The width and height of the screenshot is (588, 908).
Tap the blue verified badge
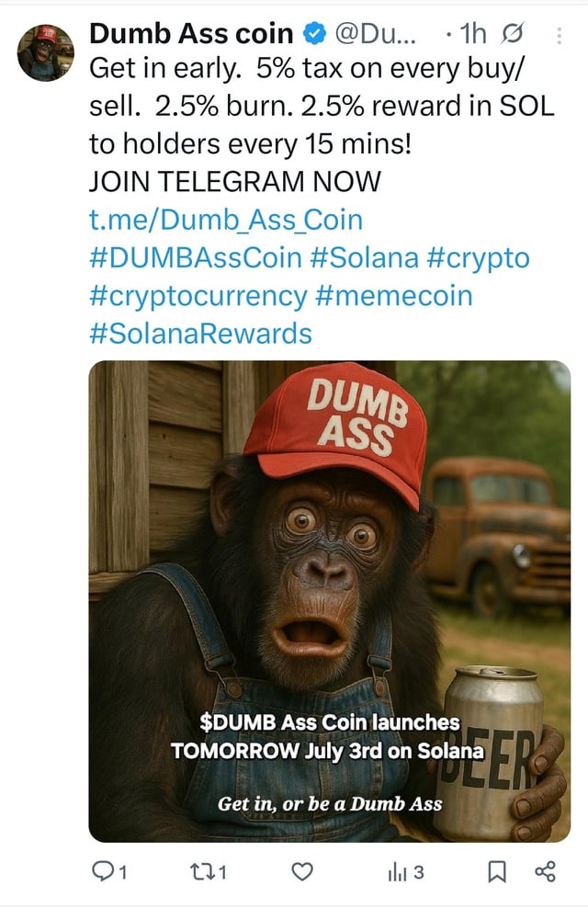(312, 36)
